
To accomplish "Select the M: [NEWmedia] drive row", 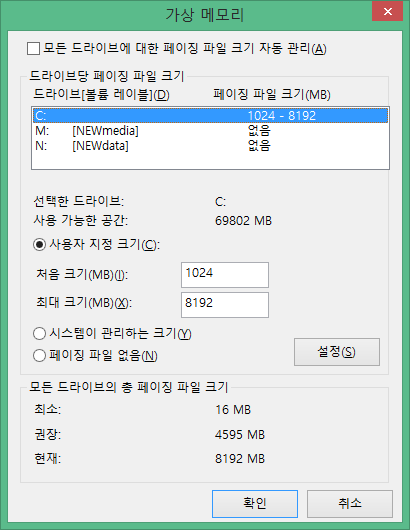I will (210, 130).
